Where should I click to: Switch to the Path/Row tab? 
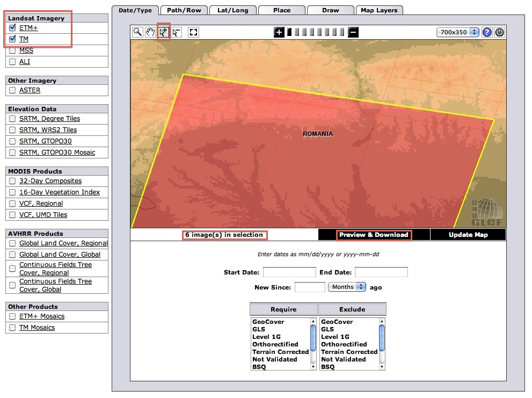[184, 10]
